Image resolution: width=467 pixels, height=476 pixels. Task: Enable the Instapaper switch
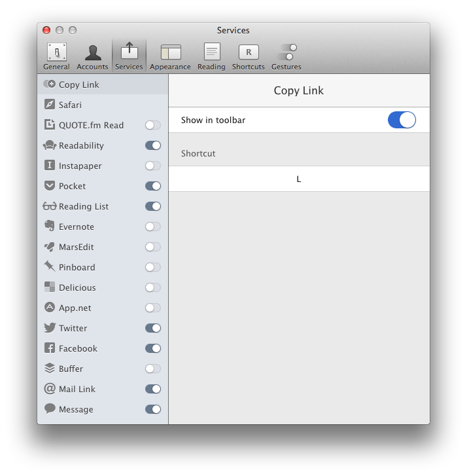(153, 166)
